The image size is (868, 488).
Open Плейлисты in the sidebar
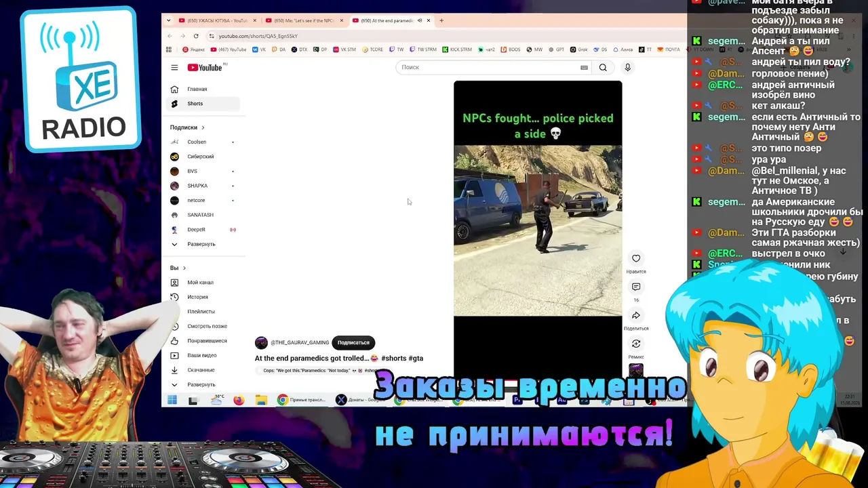pyautogui.click(x=204, y=311)
